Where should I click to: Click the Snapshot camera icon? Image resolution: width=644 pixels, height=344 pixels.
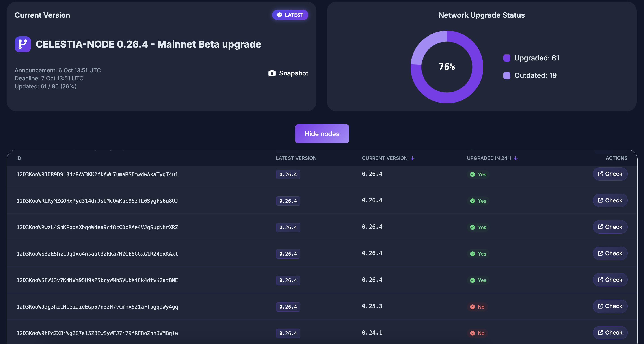click(272, 73)
